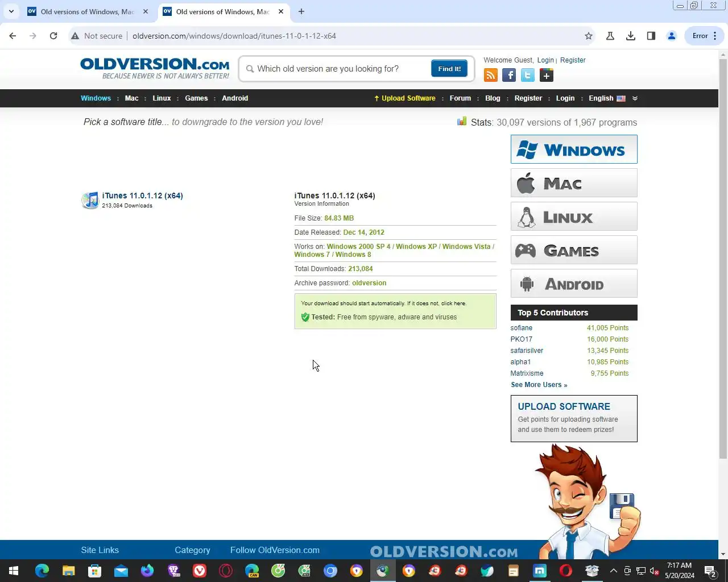Click the Find It! button
The height and width of the screenshot is (582, 728).
(449, 69)
